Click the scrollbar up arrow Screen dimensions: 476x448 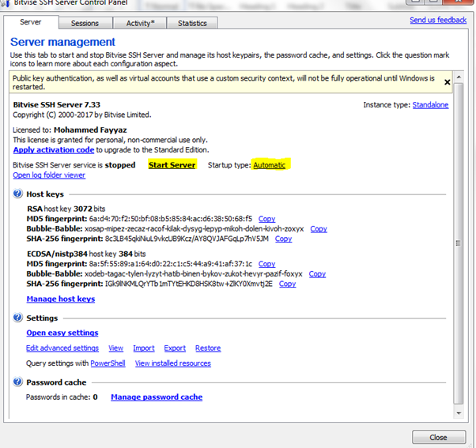tap(459, 77)
